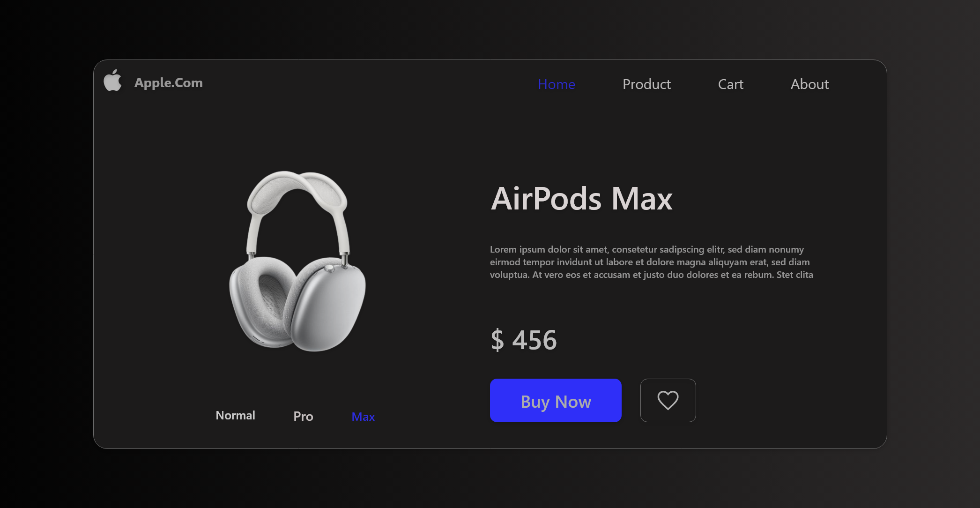Click the 456 price number
980x508 pixels.
click(x=535, y=340)
